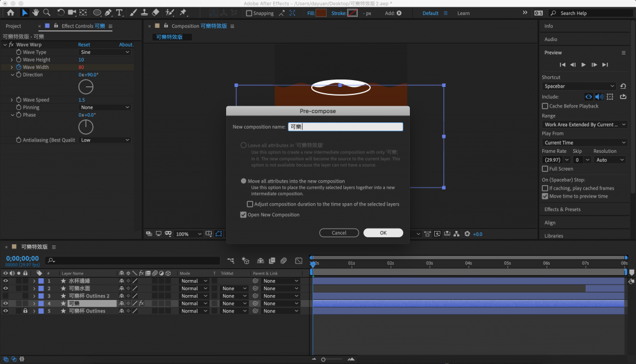
Task: Uncheck Open New Composition
Action: click(x=243, y=215)
